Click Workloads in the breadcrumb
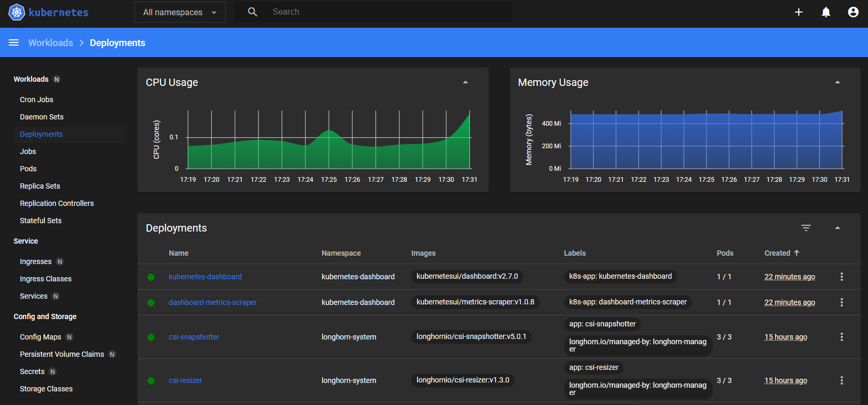The width and height of the screenshot is (868, 405). 51,43
